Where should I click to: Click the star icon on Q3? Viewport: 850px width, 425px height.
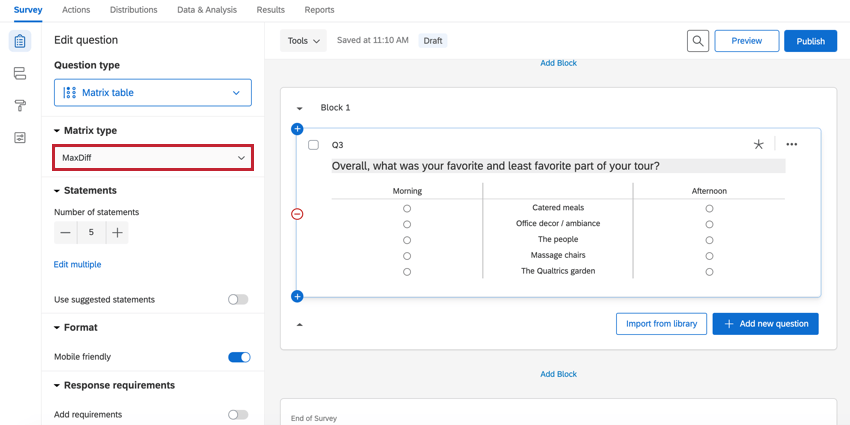tap(759, 145)
